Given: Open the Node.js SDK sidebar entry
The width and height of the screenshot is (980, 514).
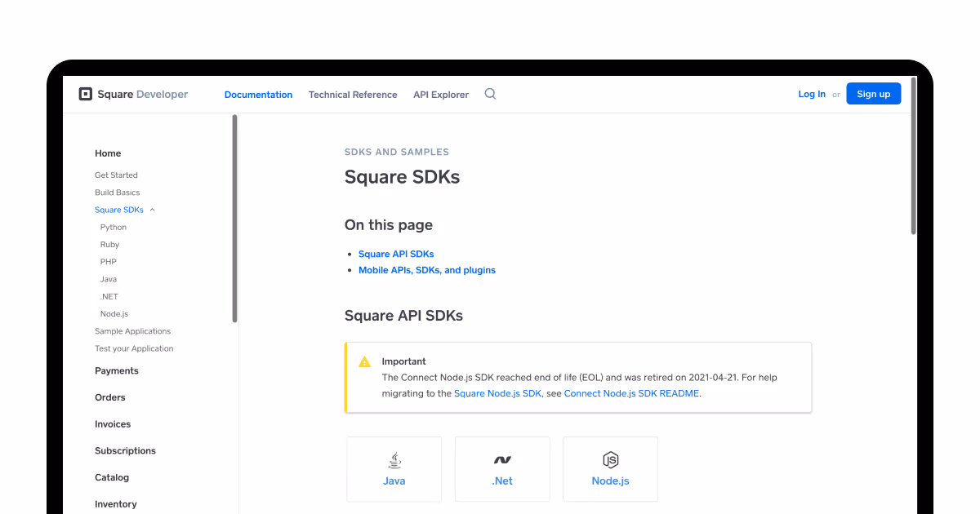Looking at the screenshot, I should click(114, 314).
